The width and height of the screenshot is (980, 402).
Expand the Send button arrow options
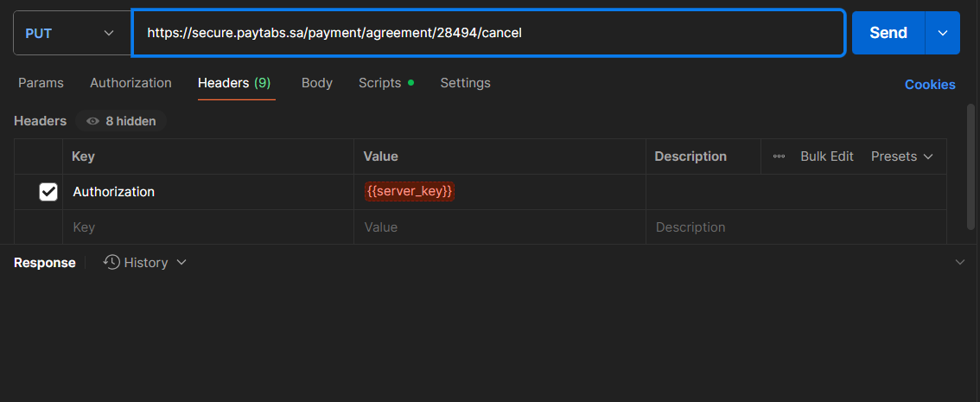[x=942, y=33]
